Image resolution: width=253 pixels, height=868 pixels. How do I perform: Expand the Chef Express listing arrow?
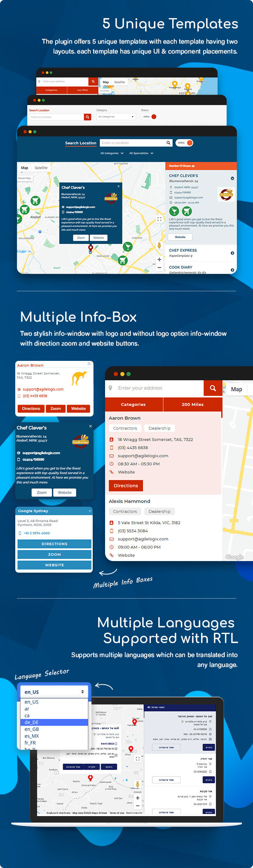tap(232, 253)
